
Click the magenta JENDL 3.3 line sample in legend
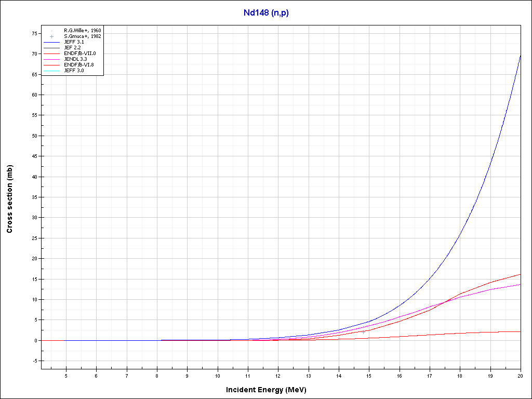coord(52,59)
